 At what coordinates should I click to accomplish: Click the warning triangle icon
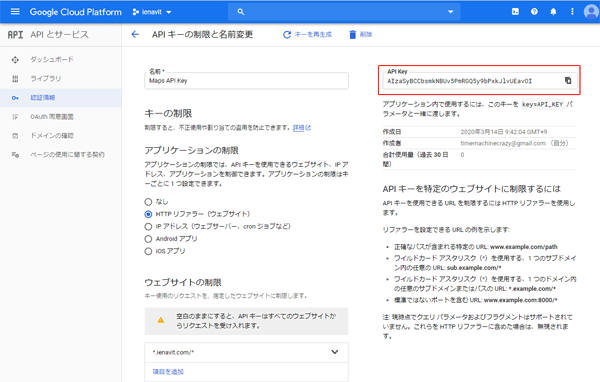click(161, 320)
